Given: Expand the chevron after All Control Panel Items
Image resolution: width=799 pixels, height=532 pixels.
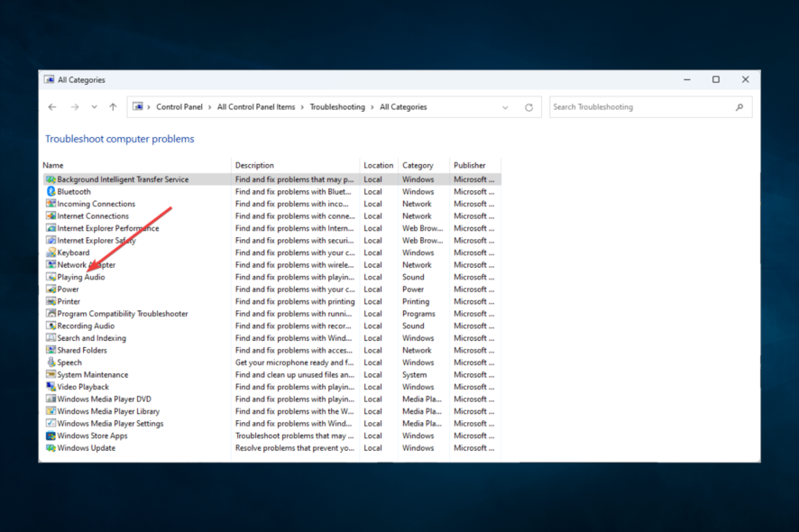Looking at the screenshot, I should coord(302,107).
